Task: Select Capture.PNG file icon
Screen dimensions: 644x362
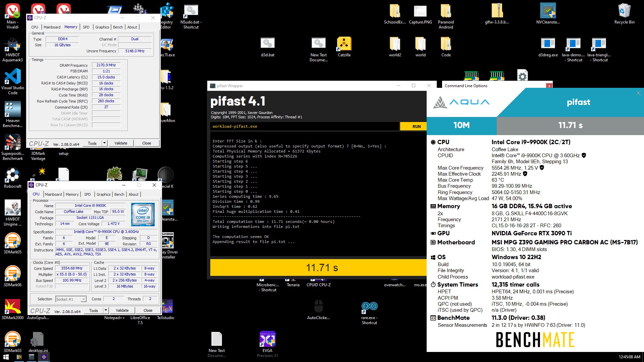Action: (x=421, y=14)
